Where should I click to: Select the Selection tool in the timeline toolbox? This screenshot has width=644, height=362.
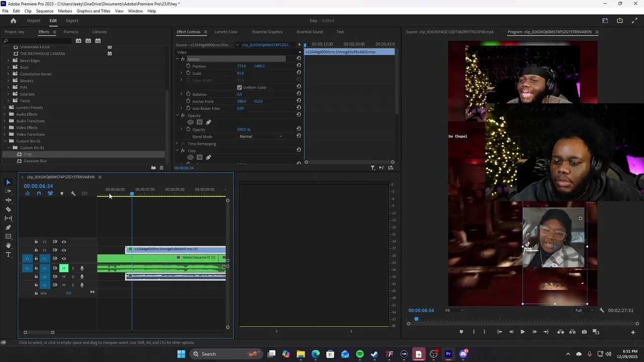8,182
